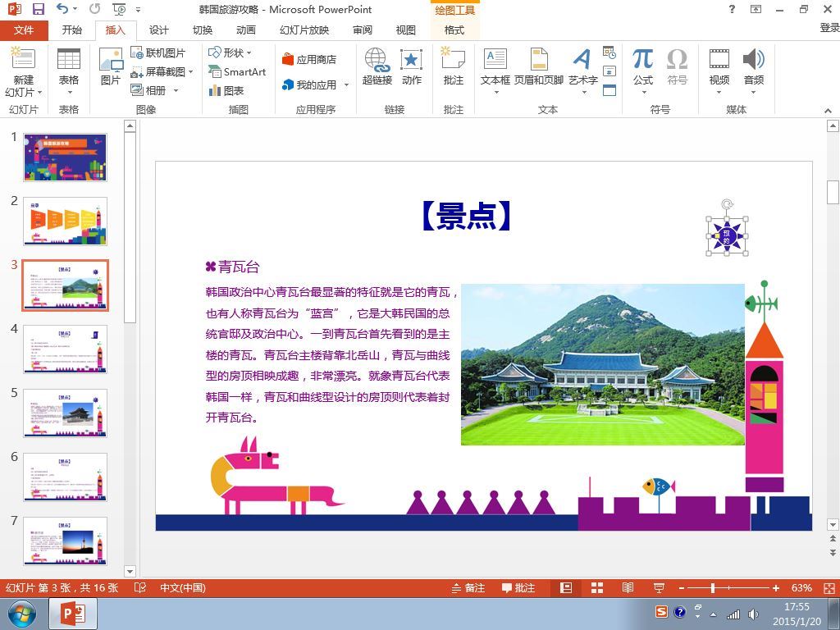The width and height of the screenshot is (840, 630).
Task: Expand 视频 dropdown arrow
Action: pyautogui.click(x=719, y=93)
